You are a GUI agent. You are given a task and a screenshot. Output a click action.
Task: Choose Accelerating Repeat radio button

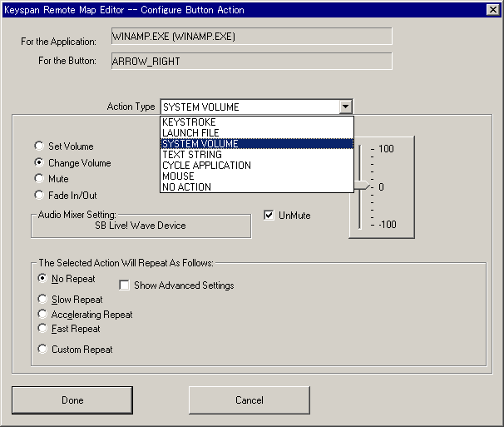point(43,315)
